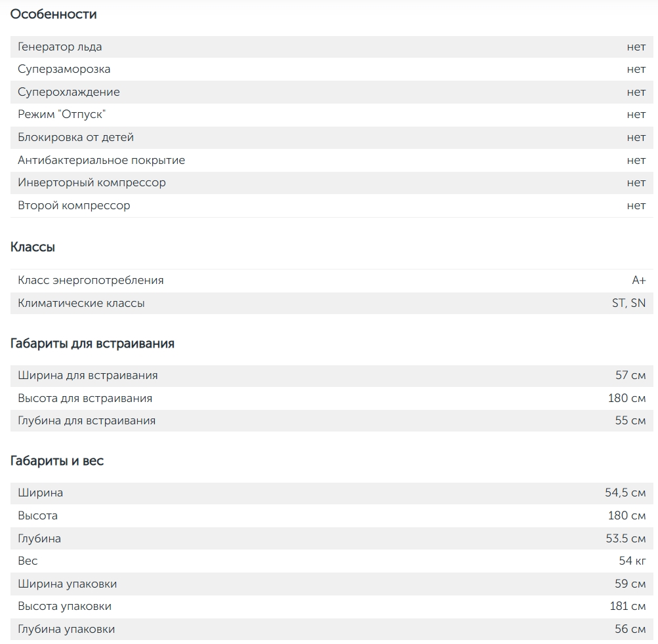Viewport: 658px width, 644px height.
Task: Click the "56 см" package depth value
Action: coord(630,629)
